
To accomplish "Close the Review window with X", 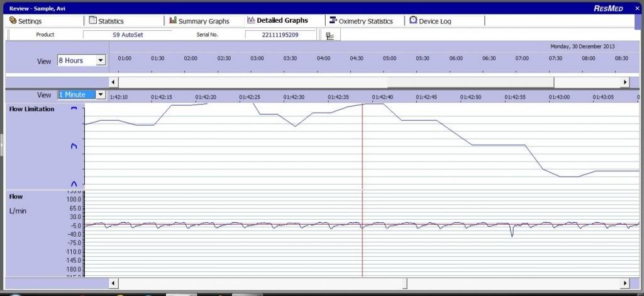I will click(x=636, y=8).
